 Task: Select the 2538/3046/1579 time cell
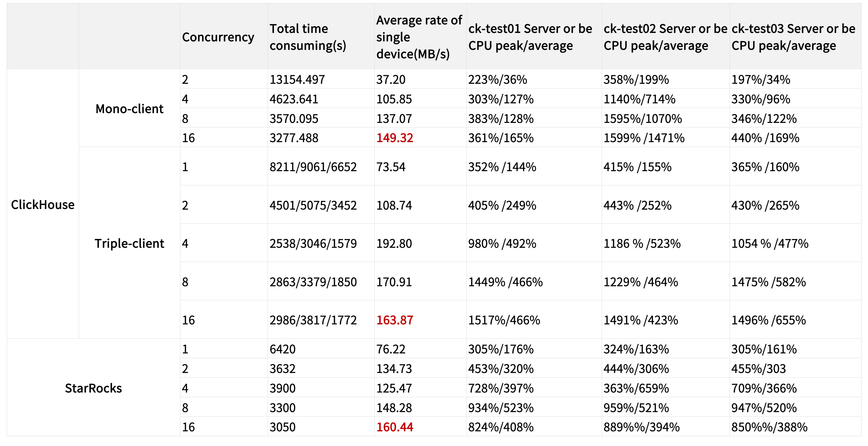tap(321, 243)
